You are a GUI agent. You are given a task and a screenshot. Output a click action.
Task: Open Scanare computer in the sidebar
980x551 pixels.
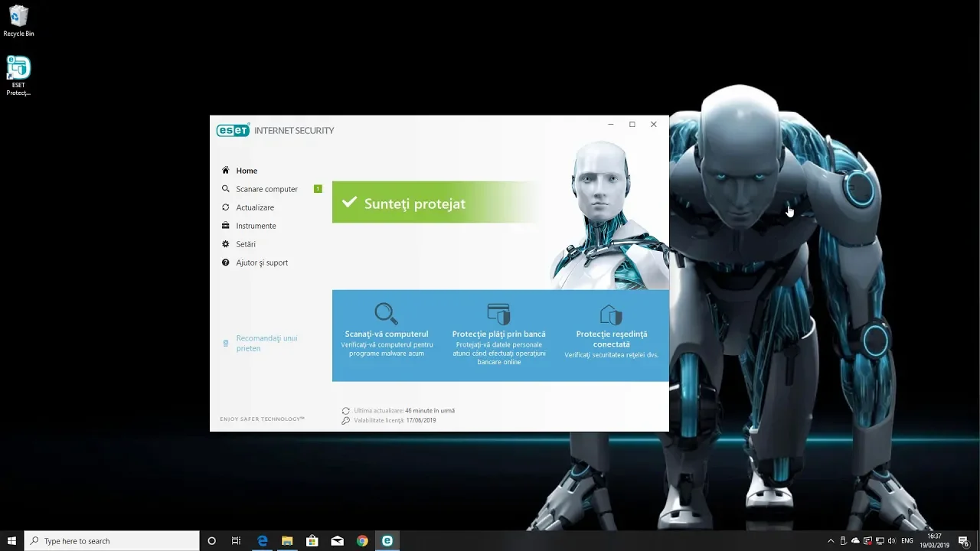266,189
